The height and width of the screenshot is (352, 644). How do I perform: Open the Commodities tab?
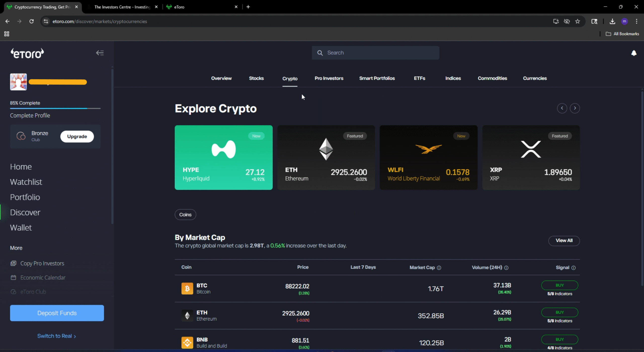492,78
